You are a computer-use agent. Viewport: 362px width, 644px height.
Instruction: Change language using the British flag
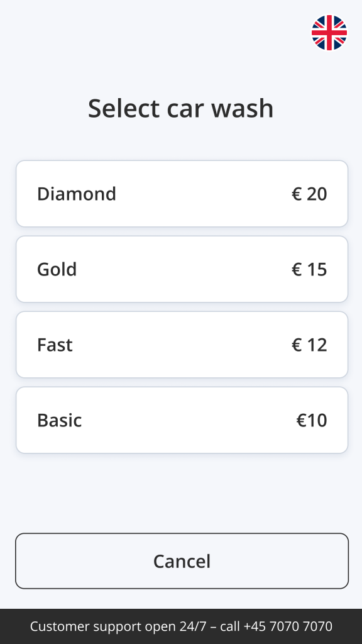[x=329, y=33]
